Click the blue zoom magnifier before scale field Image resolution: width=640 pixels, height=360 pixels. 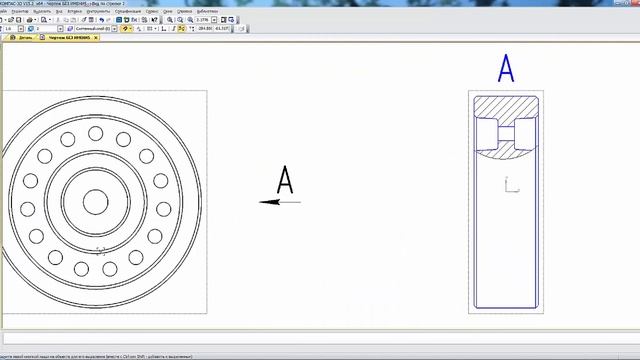pos(190,20)
